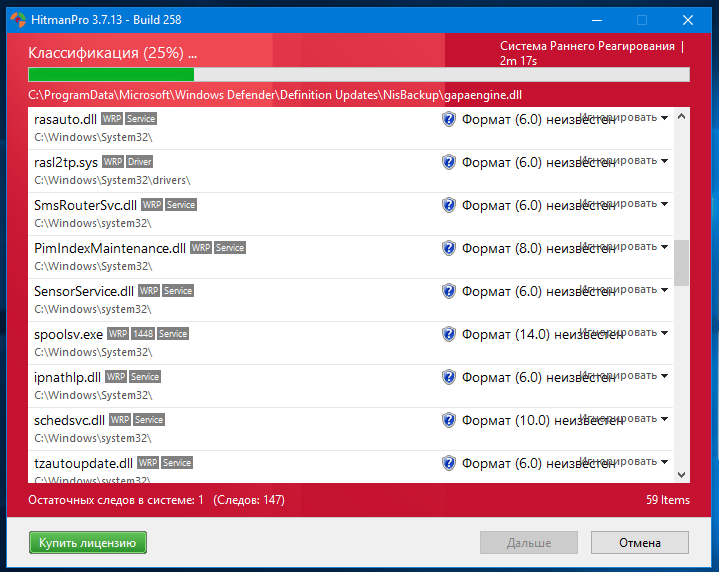Select the spoolsv.exe file name

(68, 334)
